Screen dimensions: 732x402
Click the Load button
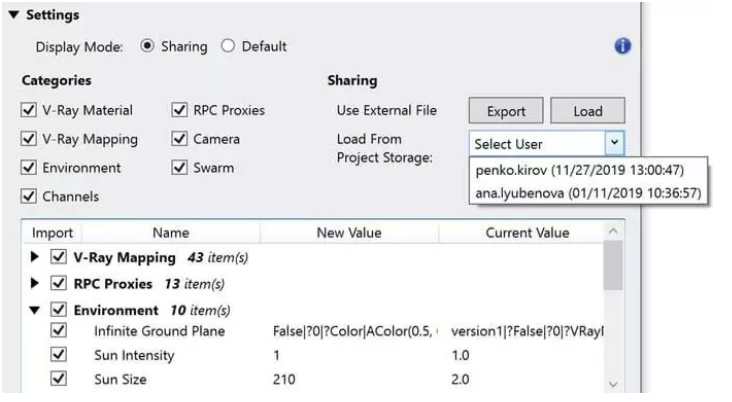[x=587, y=111]
